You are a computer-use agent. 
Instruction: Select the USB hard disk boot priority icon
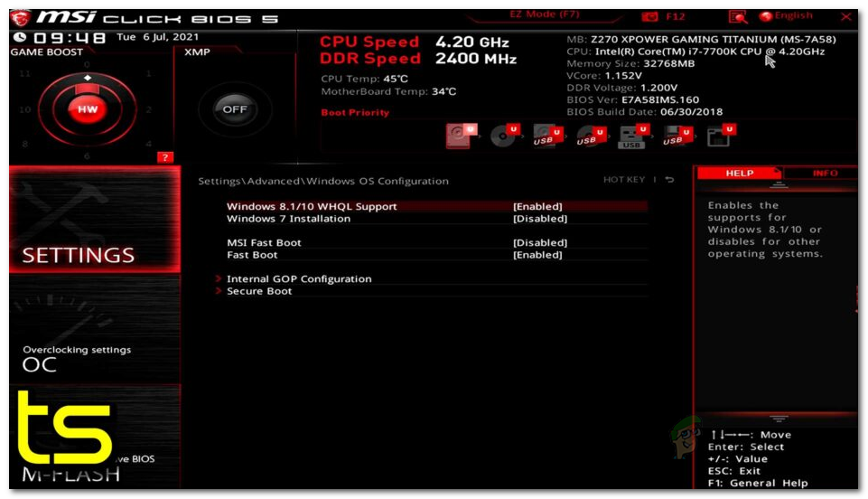click(x=547, y=137)
